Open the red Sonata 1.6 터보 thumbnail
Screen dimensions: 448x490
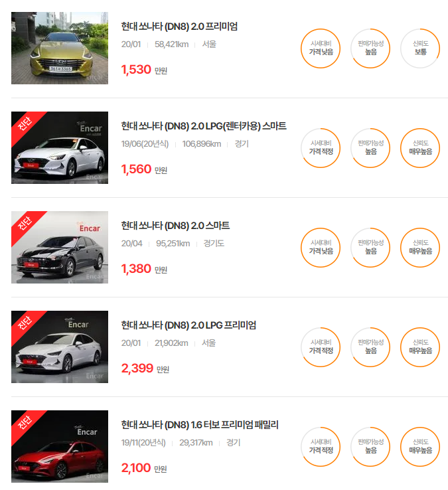pos(60,446)
